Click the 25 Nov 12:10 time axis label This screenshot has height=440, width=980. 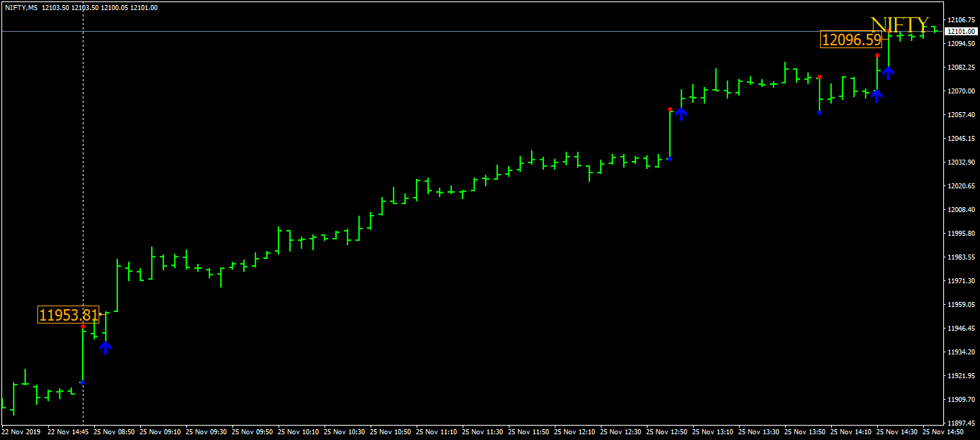pos(575,433)
